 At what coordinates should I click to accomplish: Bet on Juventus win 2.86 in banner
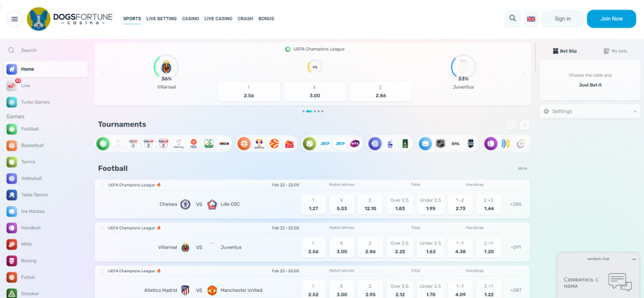(381, 91)
